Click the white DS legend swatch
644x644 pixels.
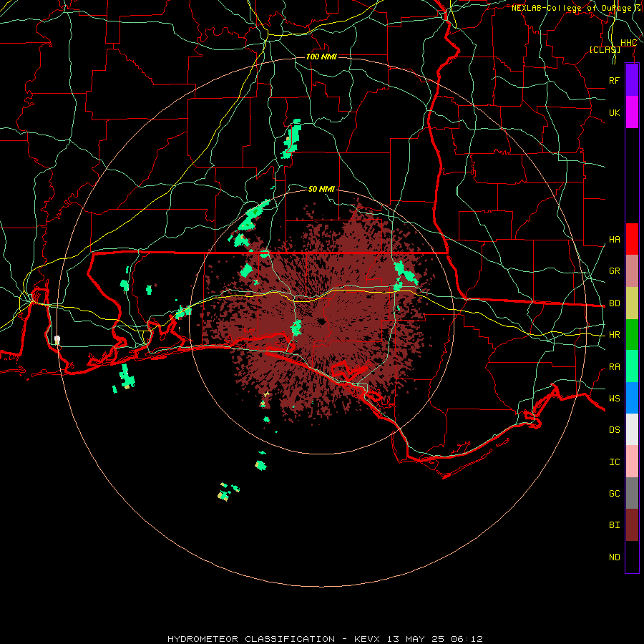tap(632, 429)
